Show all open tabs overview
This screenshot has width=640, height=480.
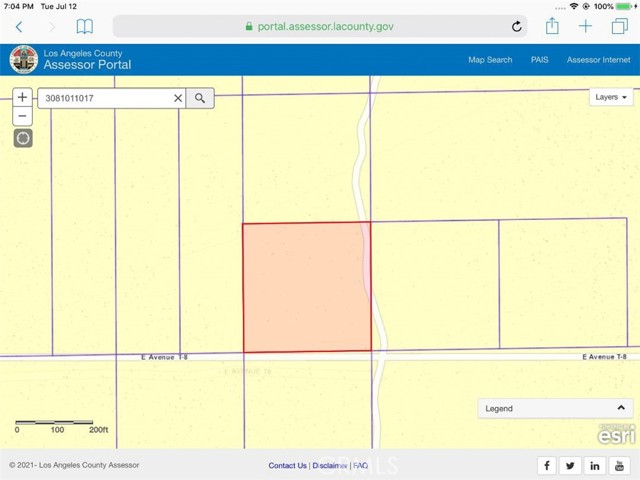[x=620, y=26]
